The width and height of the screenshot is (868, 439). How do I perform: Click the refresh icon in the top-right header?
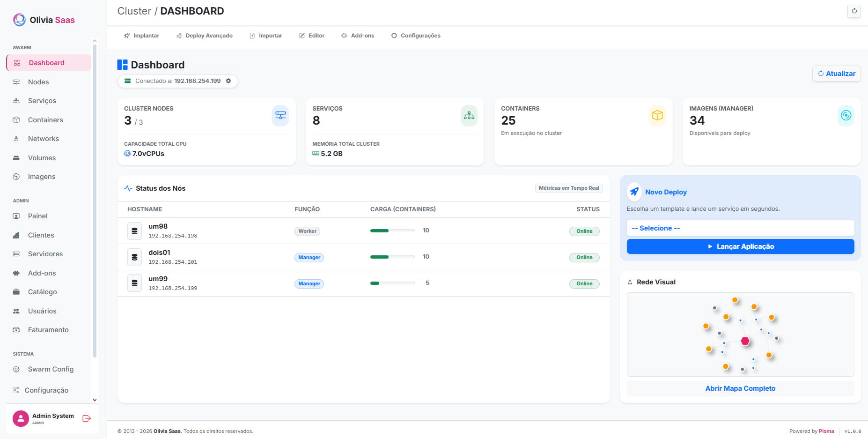click(854, 11)
